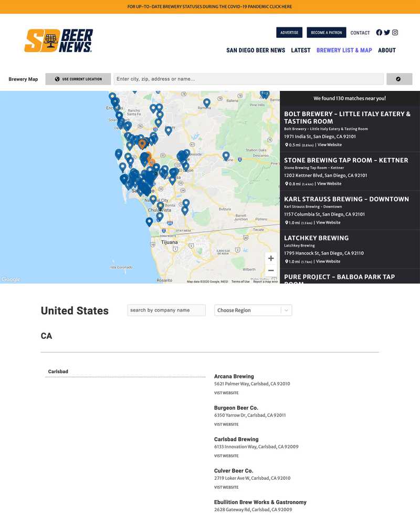
Task: Open Brewery List & Map menu item
Action: 344,50
